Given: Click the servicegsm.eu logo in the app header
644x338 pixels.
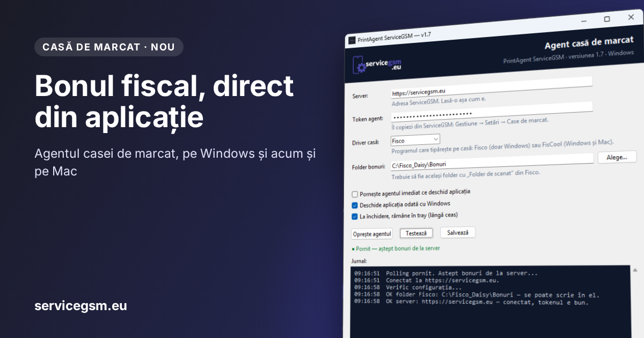Looking at the screenshot, I should coord(377,65).
